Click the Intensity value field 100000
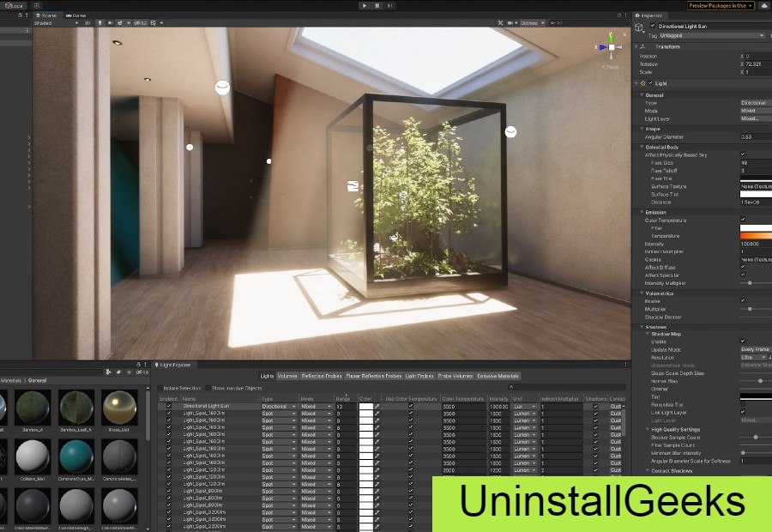This screenshot has height=532, width=772. tap(756, 244)
